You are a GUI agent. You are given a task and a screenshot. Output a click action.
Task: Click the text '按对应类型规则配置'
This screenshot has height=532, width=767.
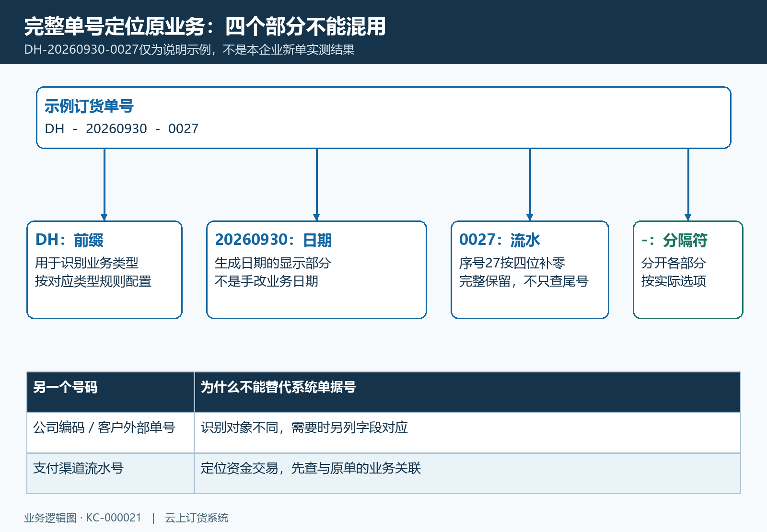point(93,281)
